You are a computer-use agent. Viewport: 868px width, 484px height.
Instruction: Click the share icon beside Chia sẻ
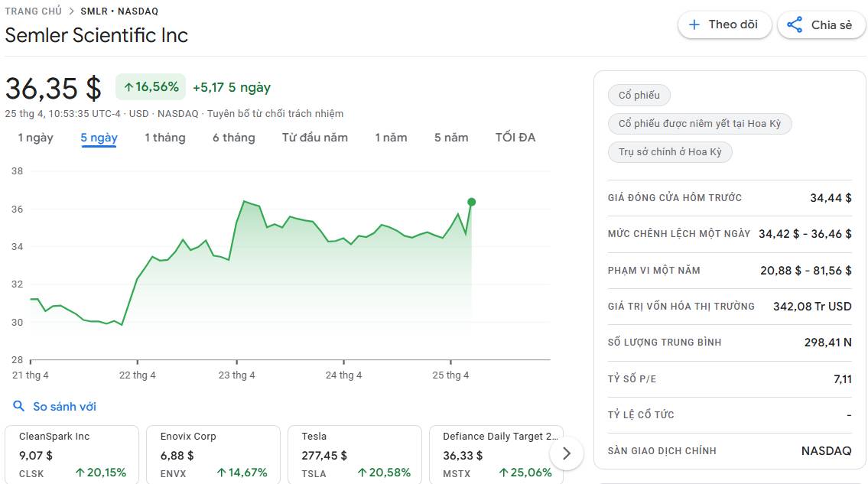click(x=795, y=24)
